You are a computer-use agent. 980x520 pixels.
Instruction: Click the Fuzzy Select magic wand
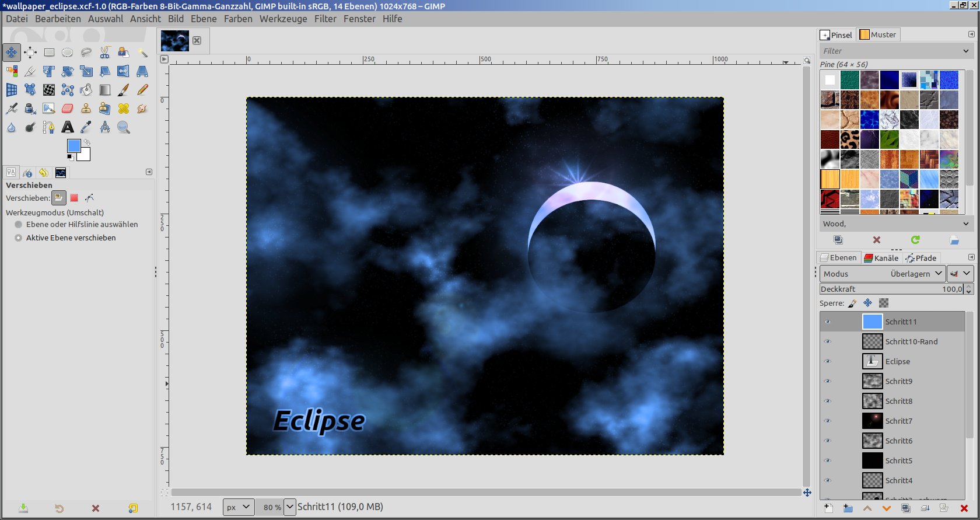click(x=142, y=53)
